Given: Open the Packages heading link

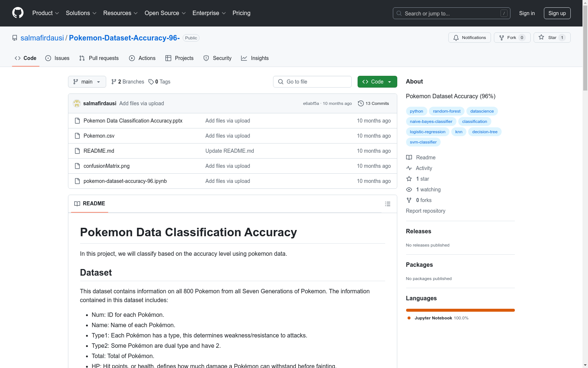Looking at the screenshot, I should (419, 265).
